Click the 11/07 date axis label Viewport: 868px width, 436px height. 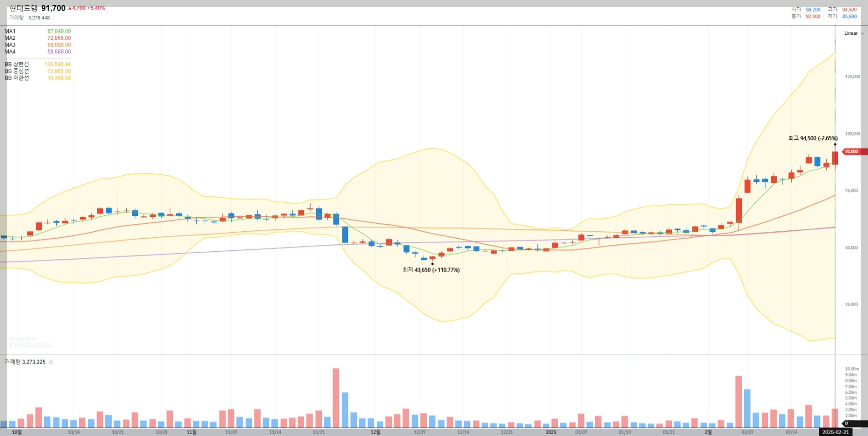click(231, 432)
